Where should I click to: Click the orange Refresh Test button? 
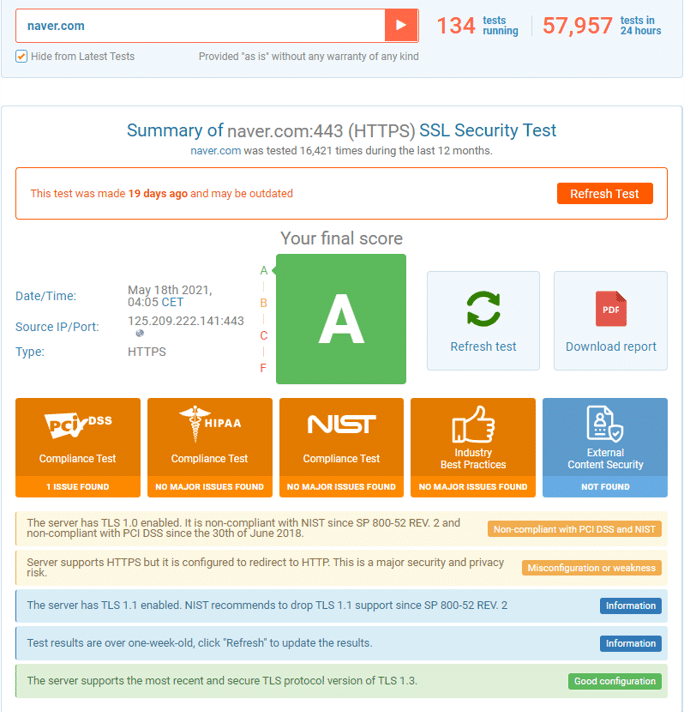(605, 193)
